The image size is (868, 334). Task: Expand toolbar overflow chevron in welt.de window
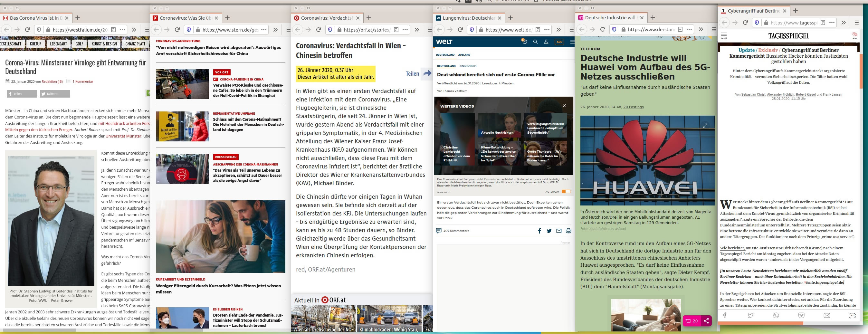558,30
